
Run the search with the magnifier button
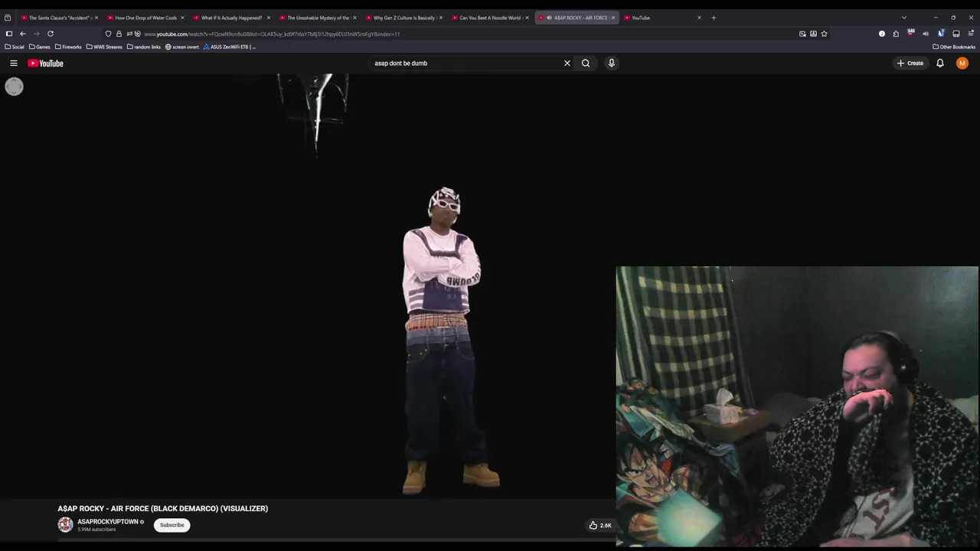[x=586, y=64]
